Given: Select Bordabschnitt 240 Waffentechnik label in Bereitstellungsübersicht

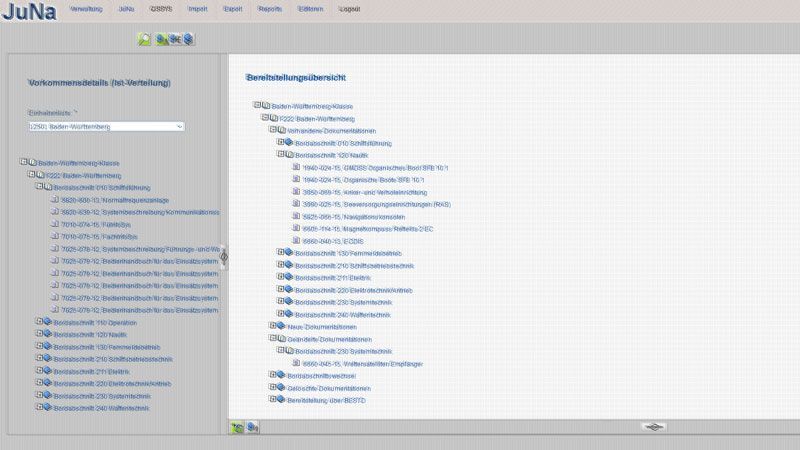Looking at the screenshot, I should [x=342, y=315].
